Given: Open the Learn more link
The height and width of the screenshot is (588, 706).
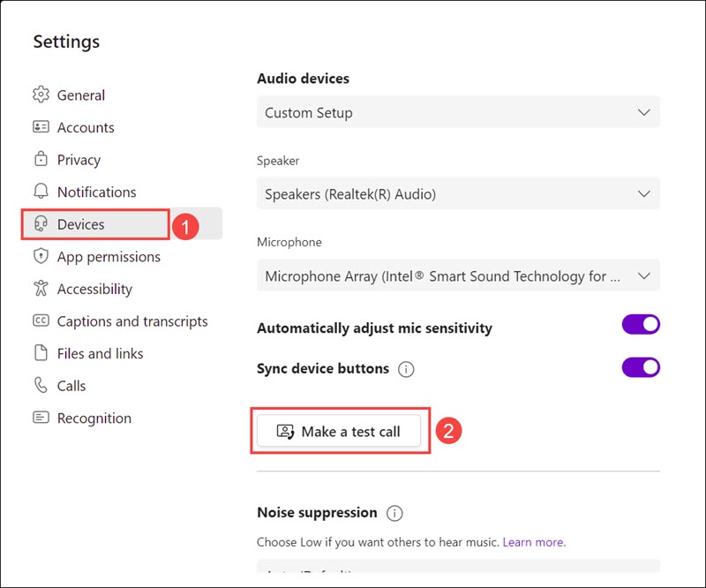Looking at the screenshot, I should [533, 542].
